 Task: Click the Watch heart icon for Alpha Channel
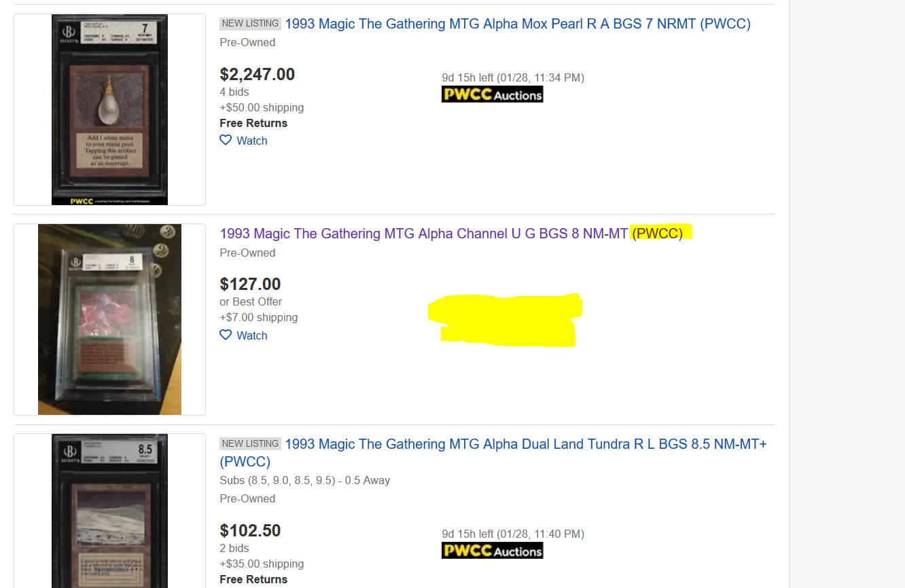[x=226, y=335]
